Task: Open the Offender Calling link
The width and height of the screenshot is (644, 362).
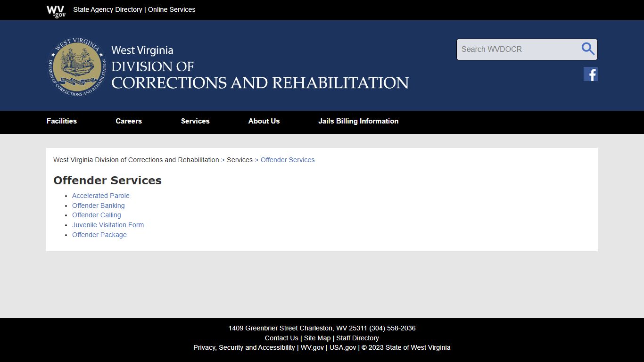Action: 97,215
